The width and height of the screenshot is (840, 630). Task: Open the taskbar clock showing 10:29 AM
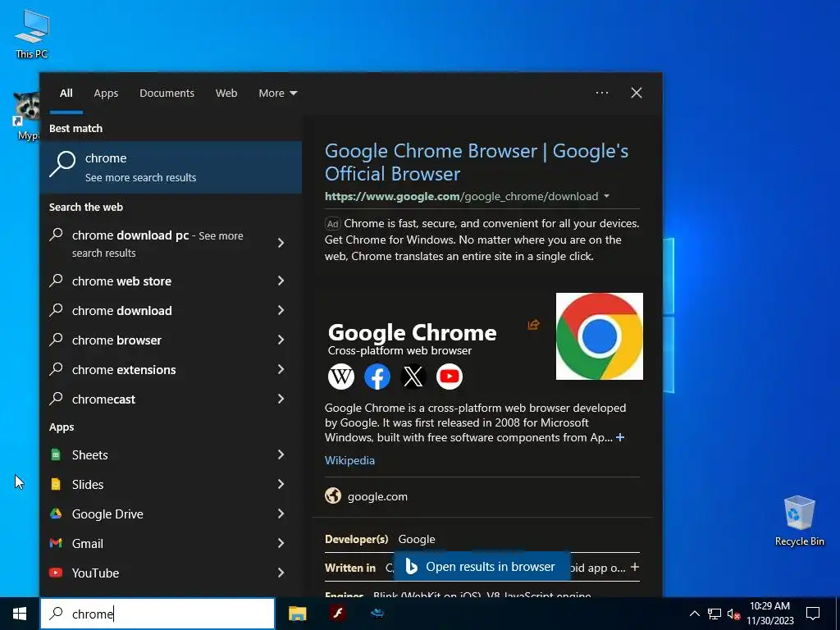click(x=769, y=614)
